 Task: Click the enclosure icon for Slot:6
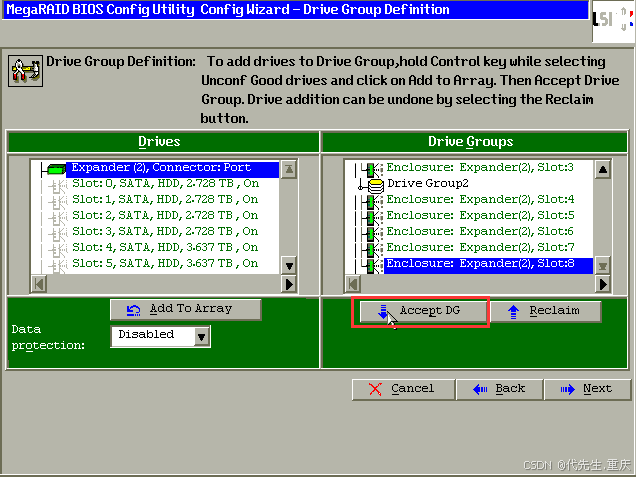pyautogui.click(x=372, y=233)
